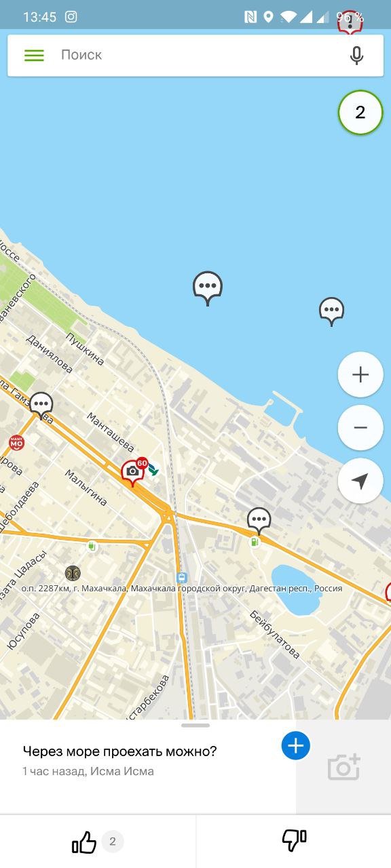
Task: Open comment 'Через море проехать можно?'
Action: [120, 751]
